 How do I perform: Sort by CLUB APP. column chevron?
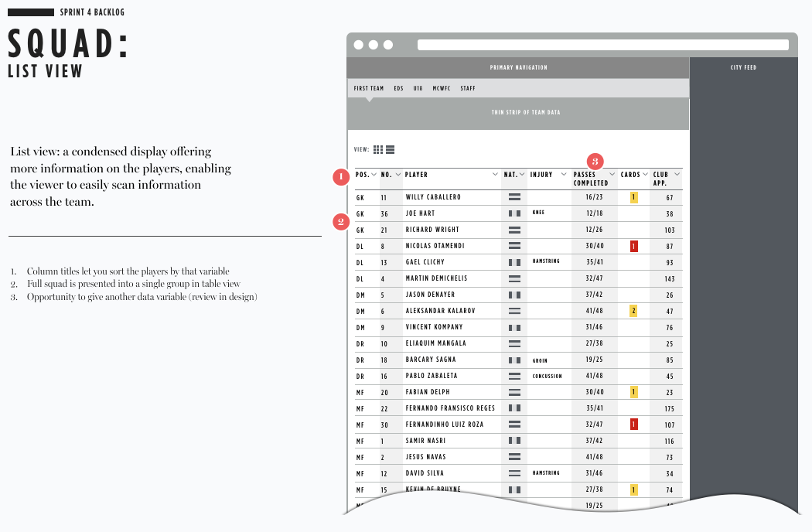point(677,175)
